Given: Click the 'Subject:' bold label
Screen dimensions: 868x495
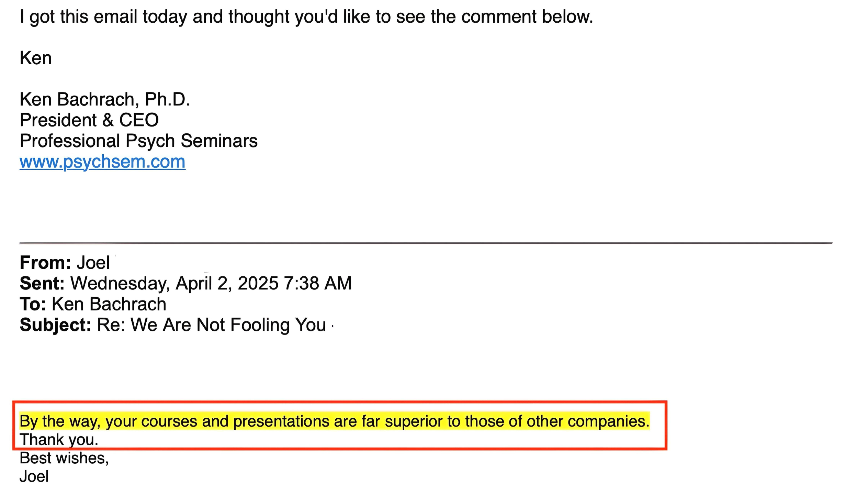Looking at the screenshot, I should pyautogui.click(x=55, y=325).
